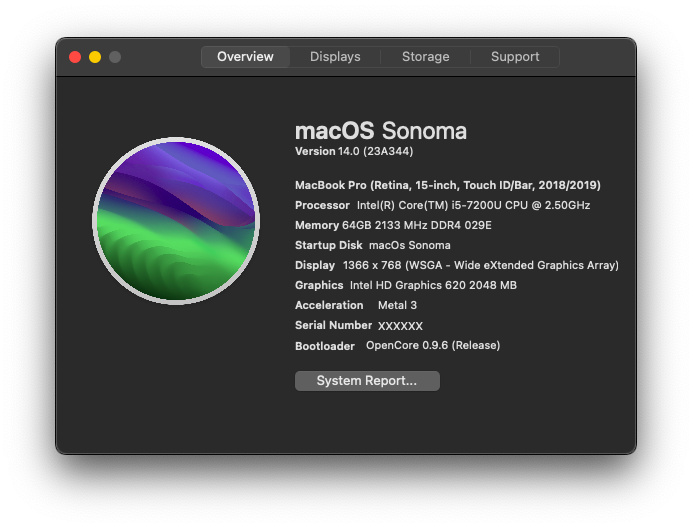Click the Serial Number label
The width and height of the screenshot is (692, 528).
coord(333,325)
